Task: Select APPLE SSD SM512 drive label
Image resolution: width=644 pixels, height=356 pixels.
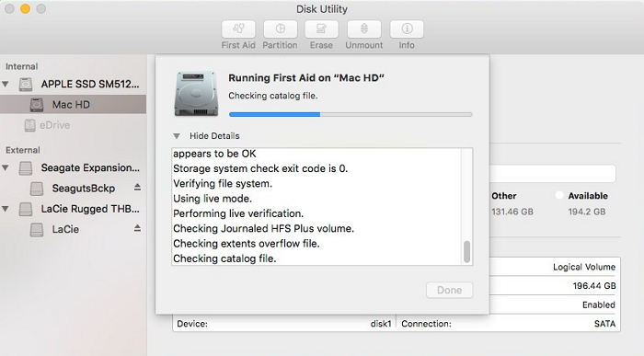Action: 90,85
